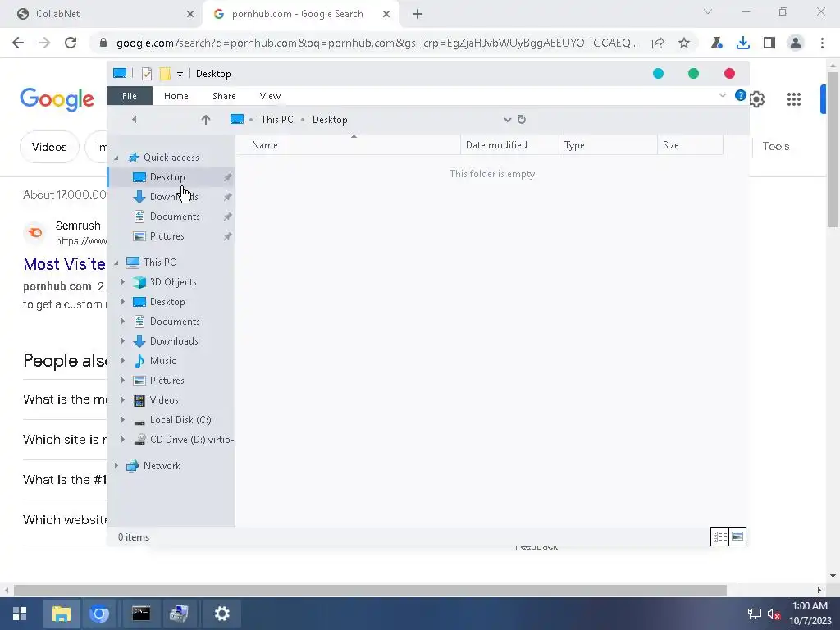Refresh the Desktop folder view
The height and width of the screenshot is (630, 840).
point(522,120)
